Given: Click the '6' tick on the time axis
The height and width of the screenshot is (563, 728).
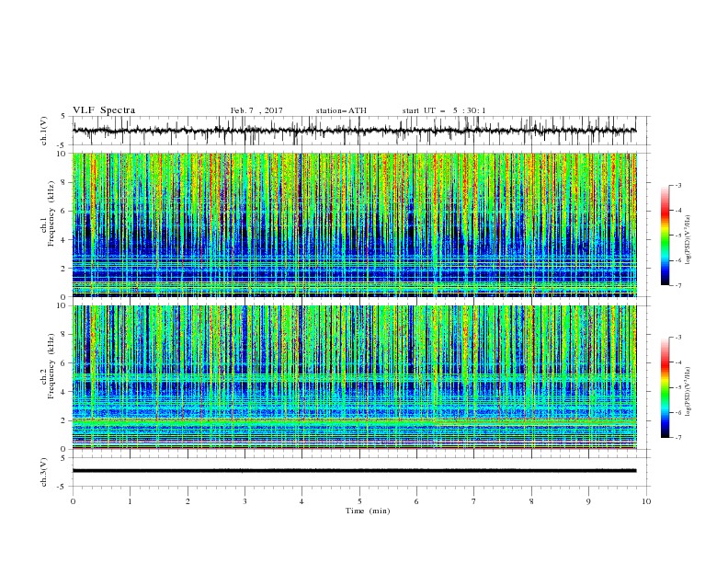Looking at the screenshot, I should (x=416, y=501).
